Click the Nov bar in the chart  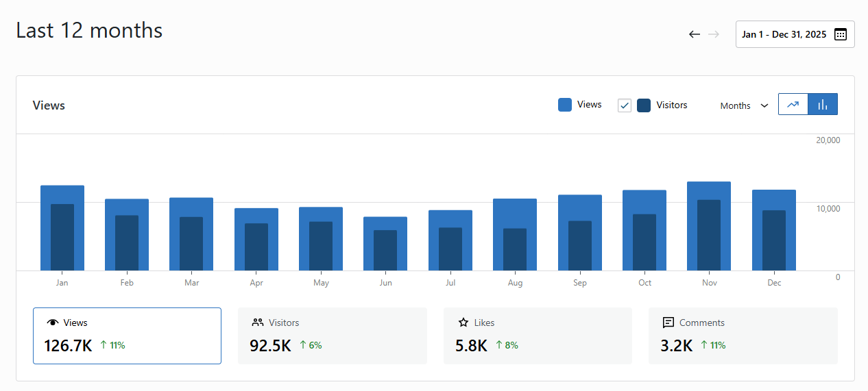[x=709, y=226]
